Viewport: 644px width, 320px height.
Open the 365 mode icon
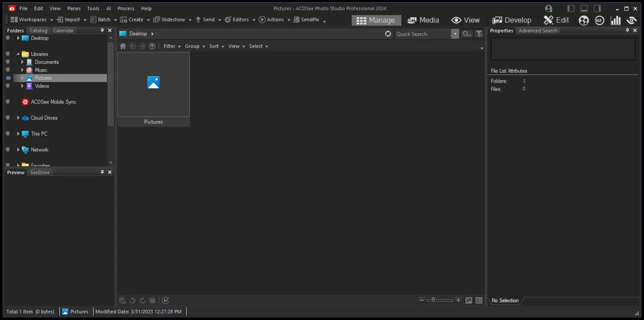[x=600, y=20]
